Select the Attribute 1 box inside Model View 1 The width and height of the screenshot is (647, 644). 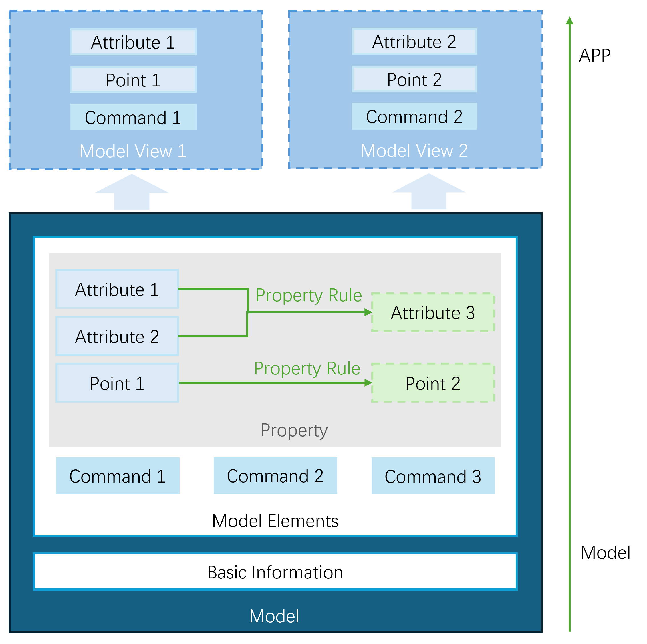tap(133, 42)
